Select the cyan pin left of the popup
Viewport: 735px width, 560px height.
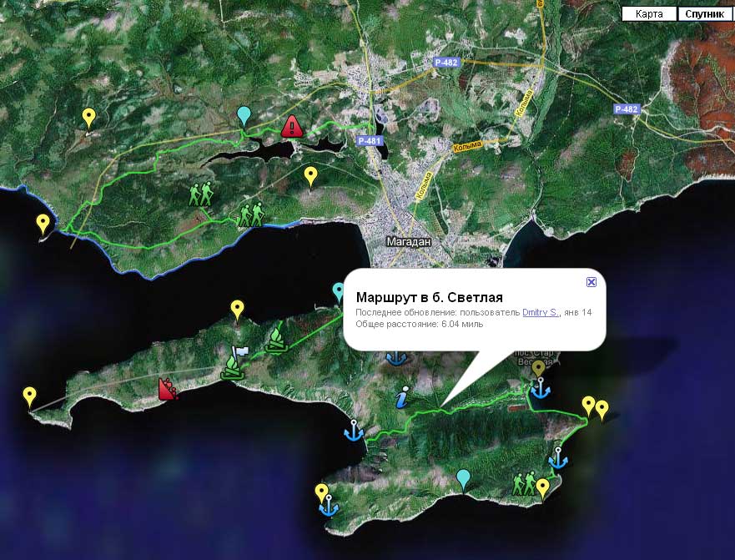click(338, 291)
